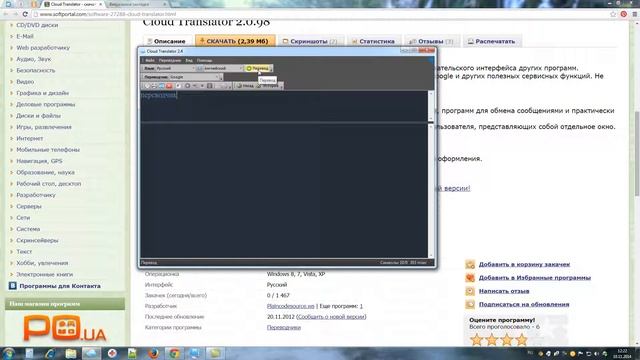Image resolution: width=640 pixels, height=360 pixels.
Task: Click the СКАЧАТЬ (2,39 Мб) download tab
Action: tap(235, 41)
